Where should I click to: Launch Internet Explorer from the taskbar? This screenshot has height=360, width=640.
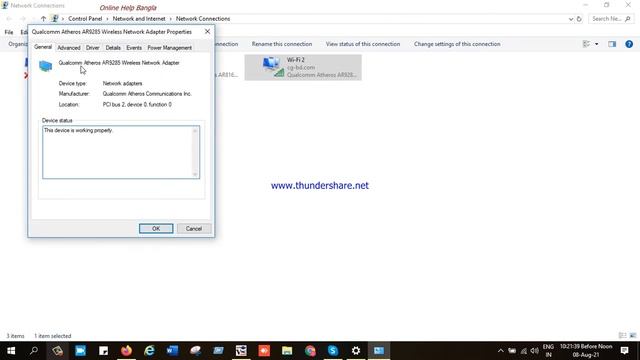[149, 351]
